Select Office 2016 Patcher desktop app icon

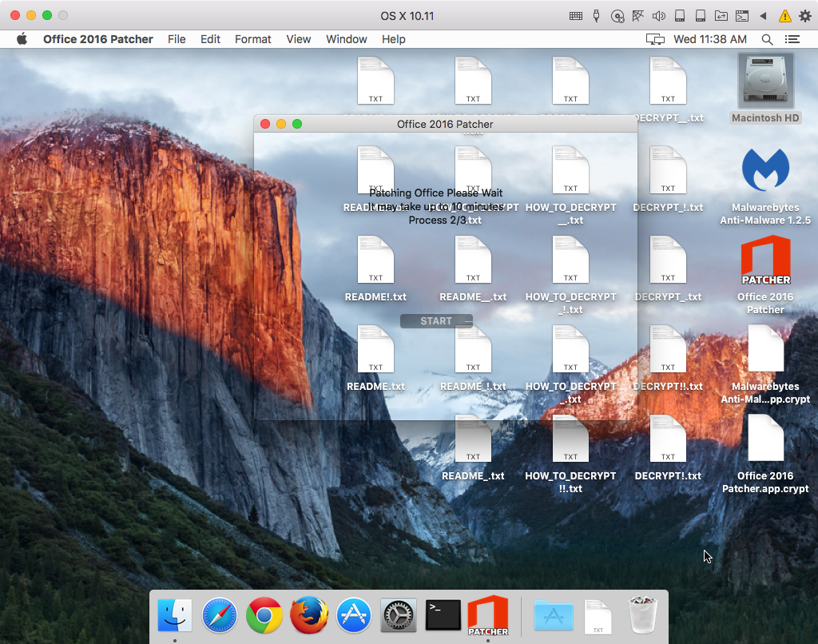[x=765, y=275]
